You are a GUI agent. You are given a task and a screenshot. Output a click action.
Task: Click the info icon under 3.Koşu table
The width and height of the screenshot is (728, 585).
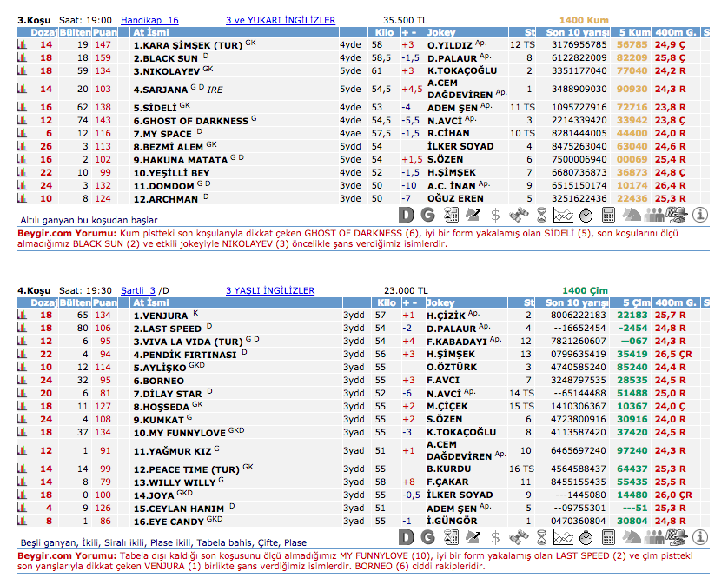700,214
